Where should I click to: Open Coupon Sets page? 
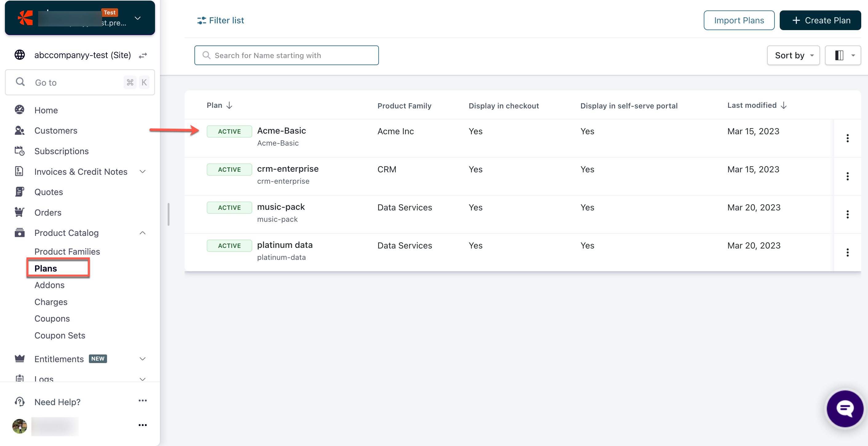click(60, 335)
